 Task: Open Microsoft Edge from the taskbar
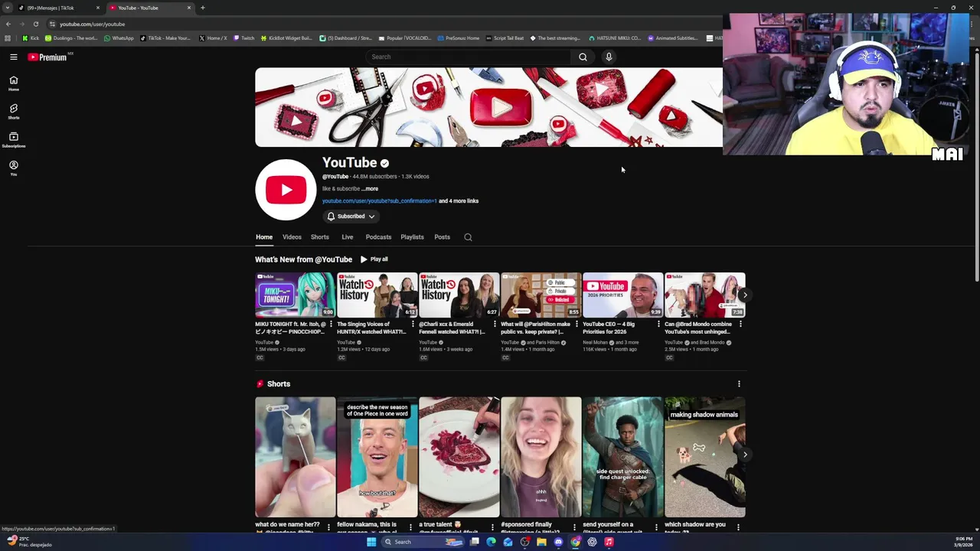(x=491, y=542)
